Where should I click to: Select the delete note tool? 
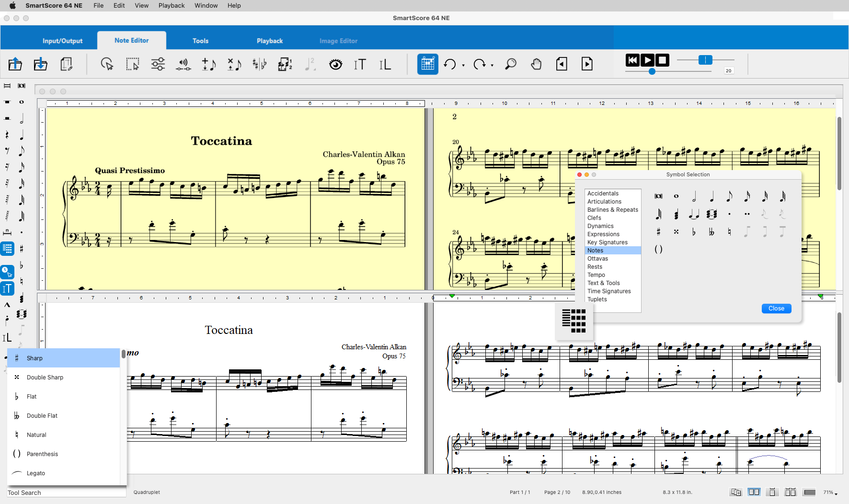234,64
